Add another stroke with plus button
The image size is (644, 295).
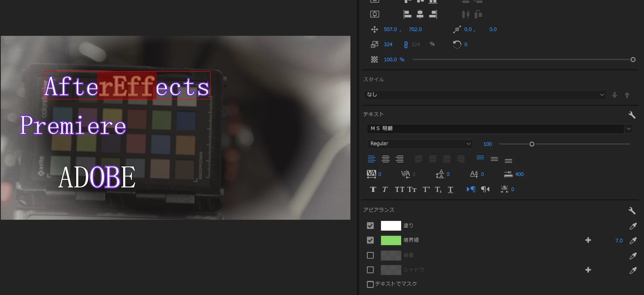click(588, 240)
